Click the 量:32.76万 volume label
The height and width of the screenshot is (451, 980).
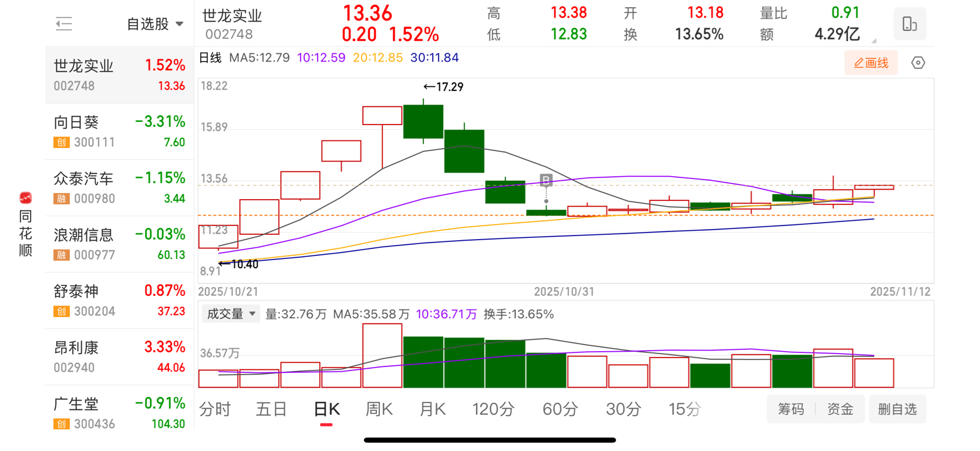tap(296, 314)
